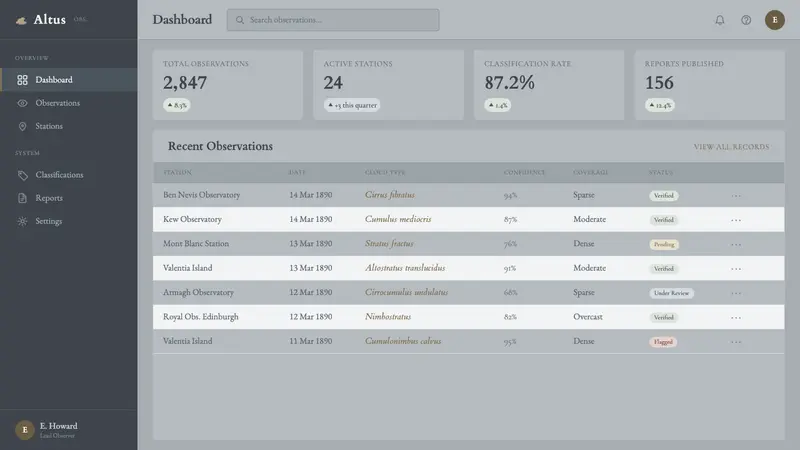Click E. Howard avatar in sidebar footer
The image size is (800, 450).
(24, 430)
